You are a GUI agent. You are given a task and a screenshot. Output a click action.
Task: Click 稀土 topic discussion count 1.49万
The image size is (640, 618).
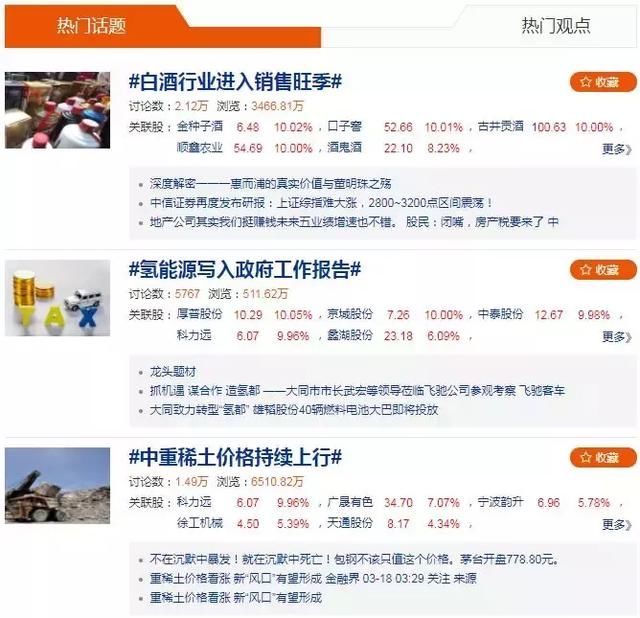pos(191,482)
